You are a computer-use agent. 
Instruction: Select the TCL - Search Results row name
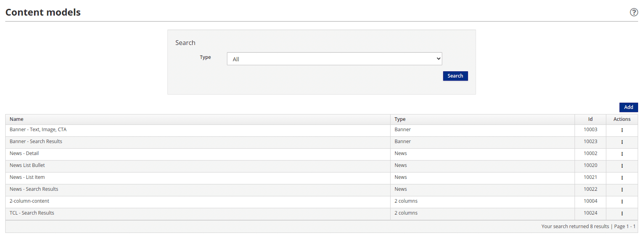pyautogui.click(x=32, y=213)
